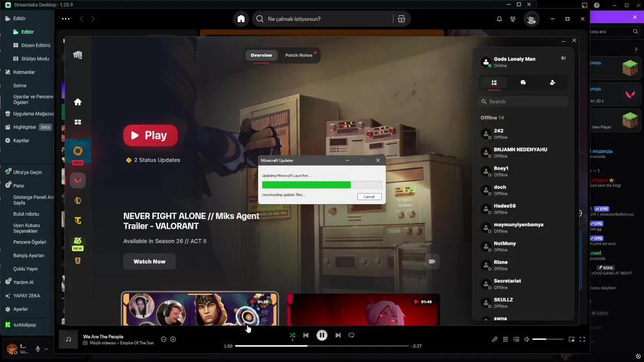Cancel the Minecraft Updater
This screenshot has width=644, height=362.
[369, 197]
